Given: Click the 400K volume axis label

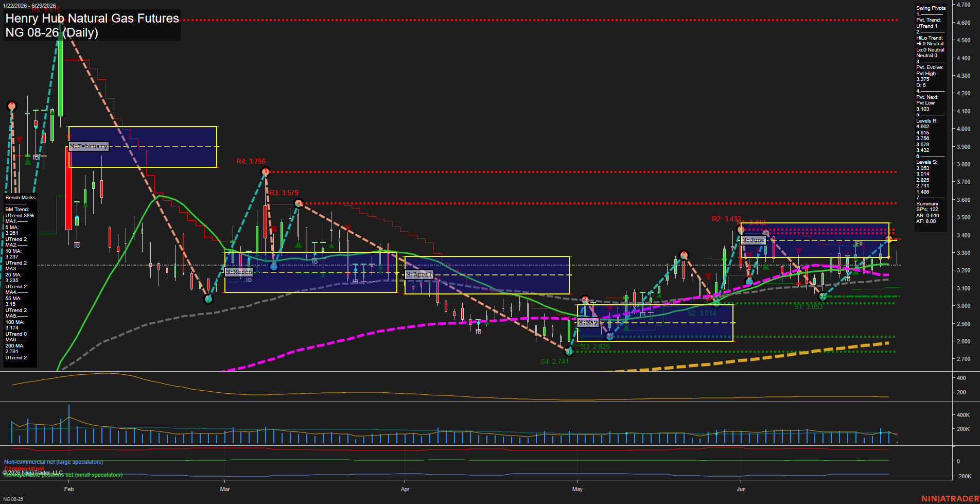Looking at the screenshot, I should (963, 415).
